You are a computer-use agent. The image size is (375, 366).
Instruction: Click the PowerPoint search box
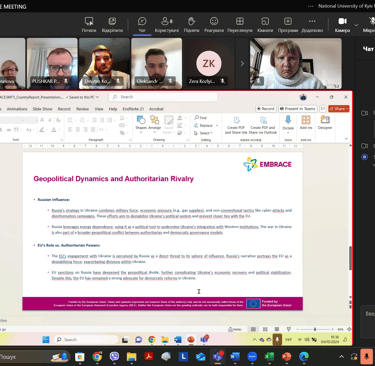pos(163,97)
